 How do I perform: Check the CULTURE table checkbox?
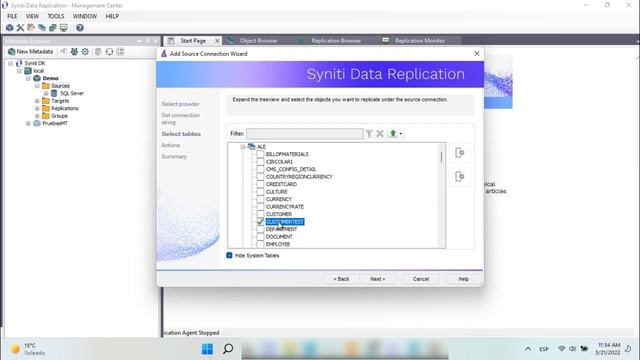click(x=260, y=191)
